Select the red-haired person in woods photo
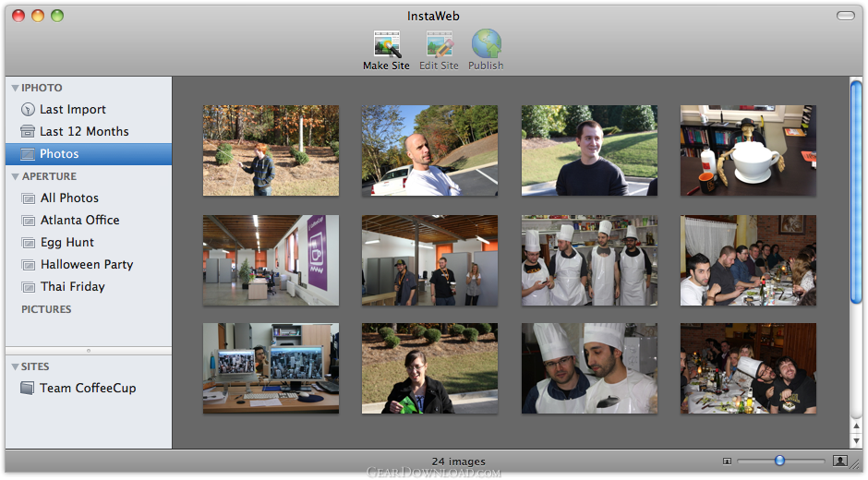The image size is (868, 480). (x=271, y=150)
